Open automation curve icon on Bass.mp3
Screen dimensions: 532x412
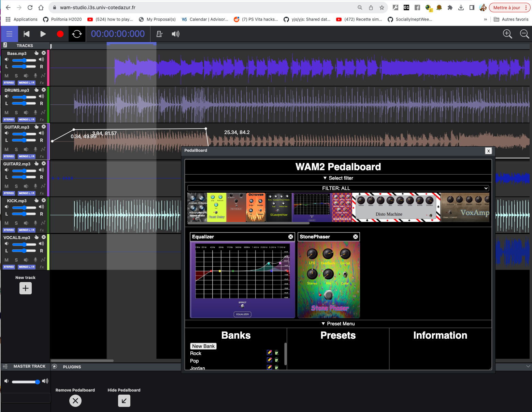click(43, 76)
